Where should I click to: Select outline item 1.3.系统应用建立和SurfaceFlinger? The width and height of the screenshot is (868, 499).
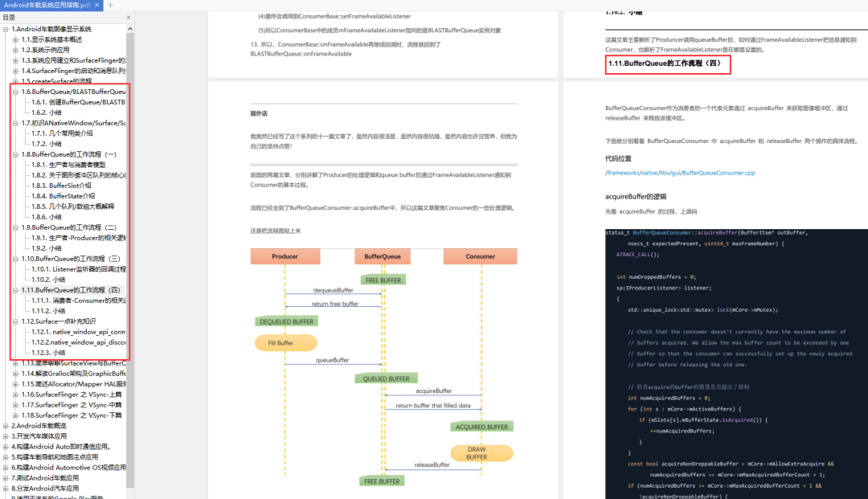73,61
